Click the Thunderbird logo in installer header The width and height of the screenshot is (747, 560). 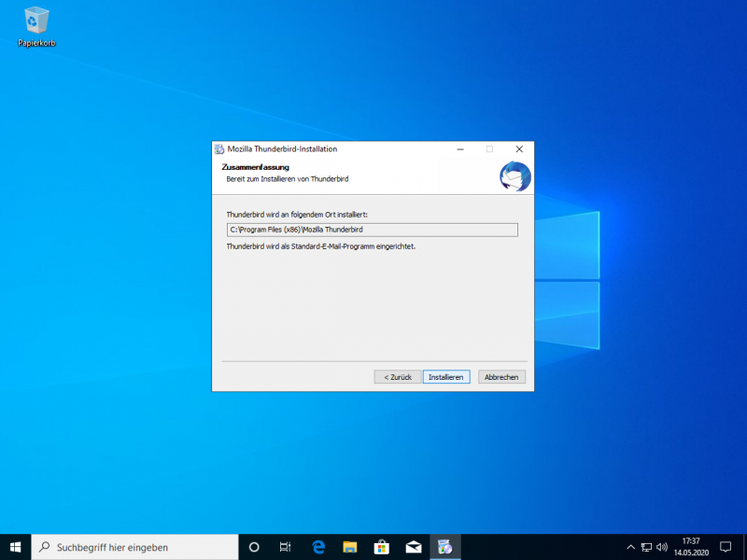tap(514, 176)
